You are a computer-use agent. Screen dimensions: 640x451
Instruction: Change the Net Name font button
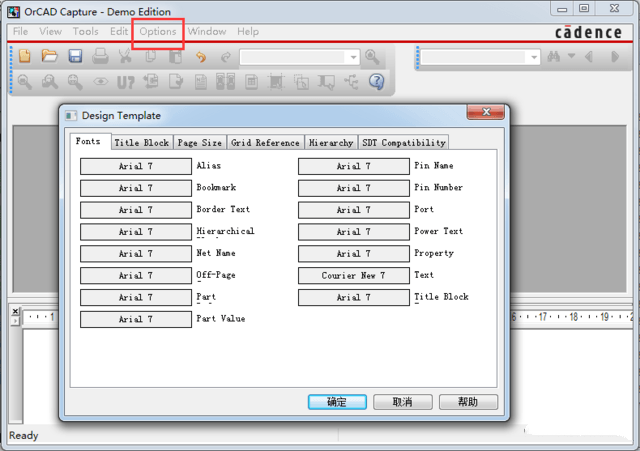pyautogui.click(x=136, y=253)
